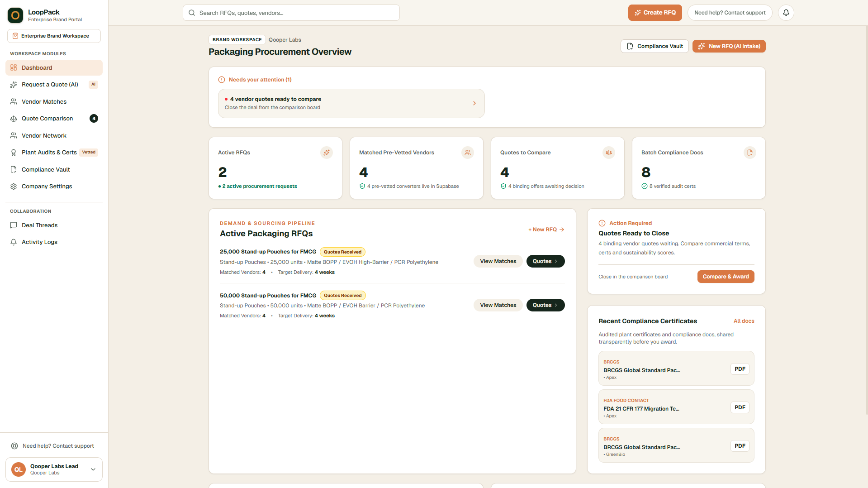Open the notifications bell
Screen dimensions: 868x488
point(786,13)
